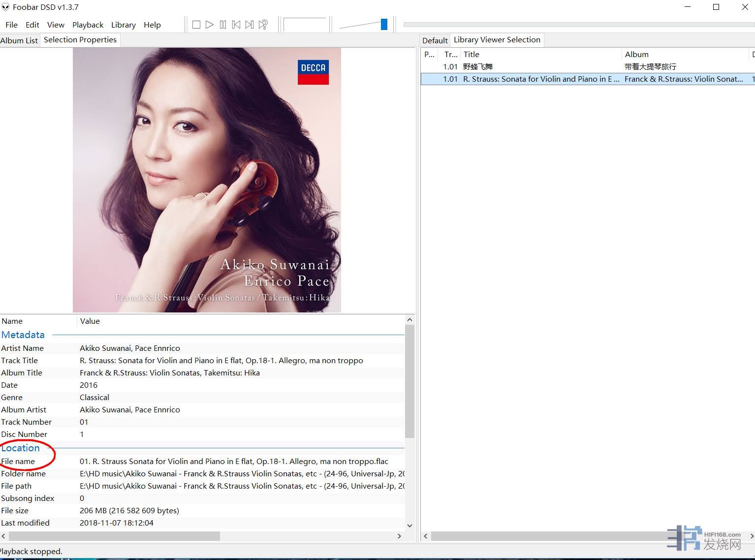Viewport: 755px width, 560px height.
Task: Select the Library Viewer Selection tab
Action: pyautogui.click(x=497, y=40)
